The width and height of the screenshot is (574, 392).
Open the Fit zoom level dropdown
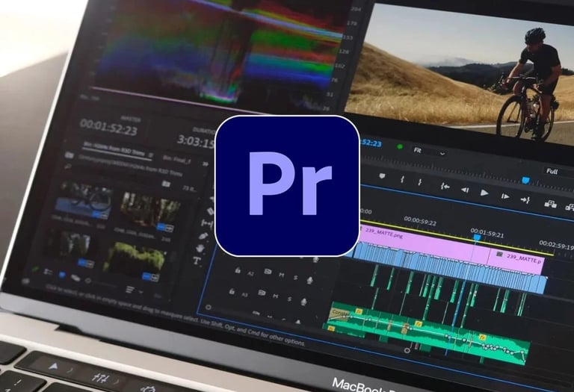(x=429, y=152)
